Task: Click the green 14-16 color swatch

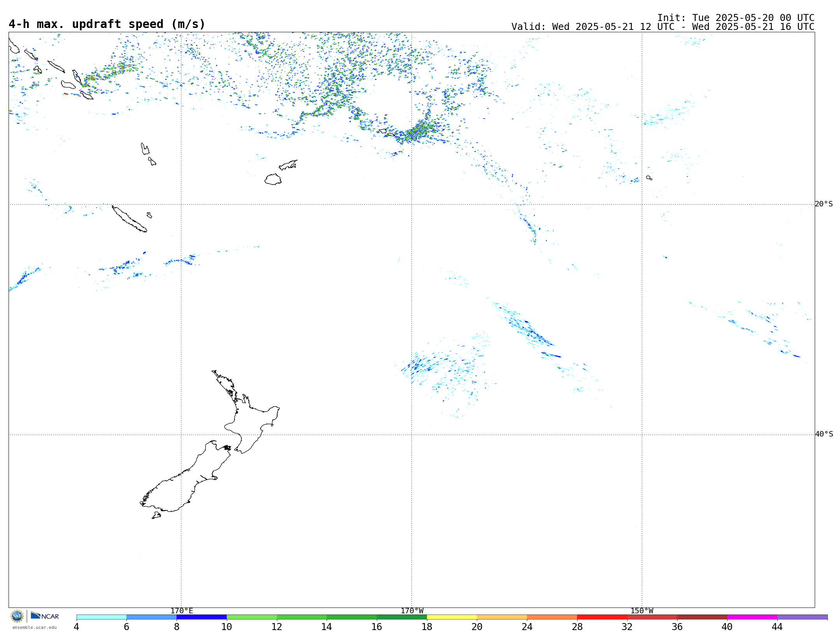Action: click(x=352, y=617)
